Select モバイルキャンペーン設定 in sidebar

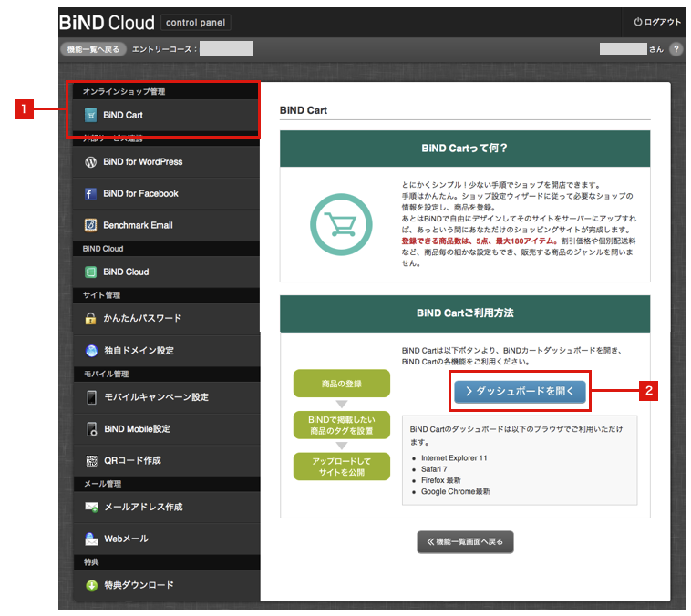point(167,397)
